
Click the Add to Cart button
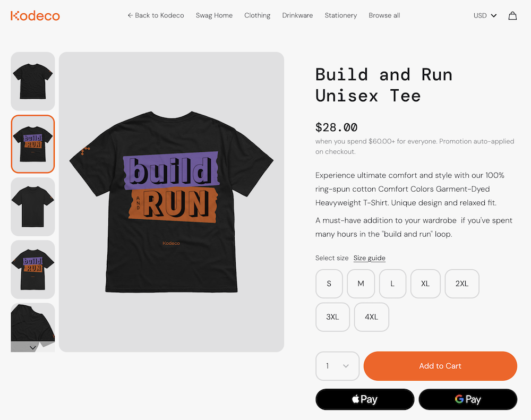440,366
